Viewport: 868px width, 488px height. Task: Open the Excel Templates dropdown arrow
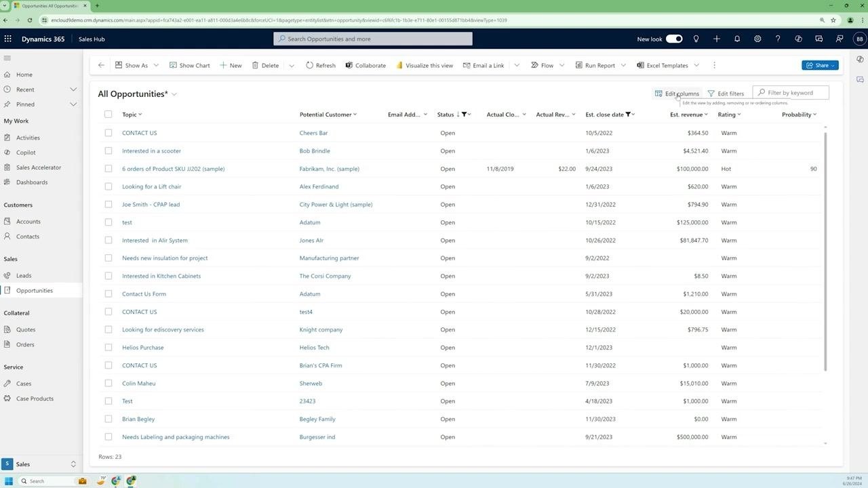click(696, 65)
